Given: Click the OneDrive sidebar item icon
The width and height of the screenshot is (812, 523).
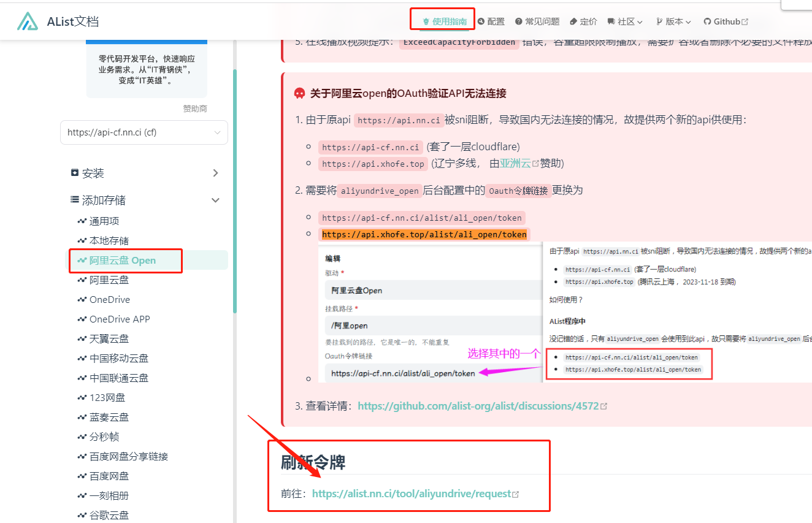Looking at the screenshot, I should click(x=82, y=300).
